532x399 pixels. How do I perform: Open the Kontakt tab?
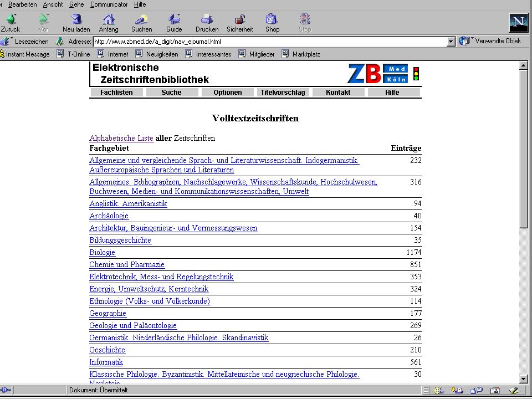pyautogui.click(x=338, y=93)
